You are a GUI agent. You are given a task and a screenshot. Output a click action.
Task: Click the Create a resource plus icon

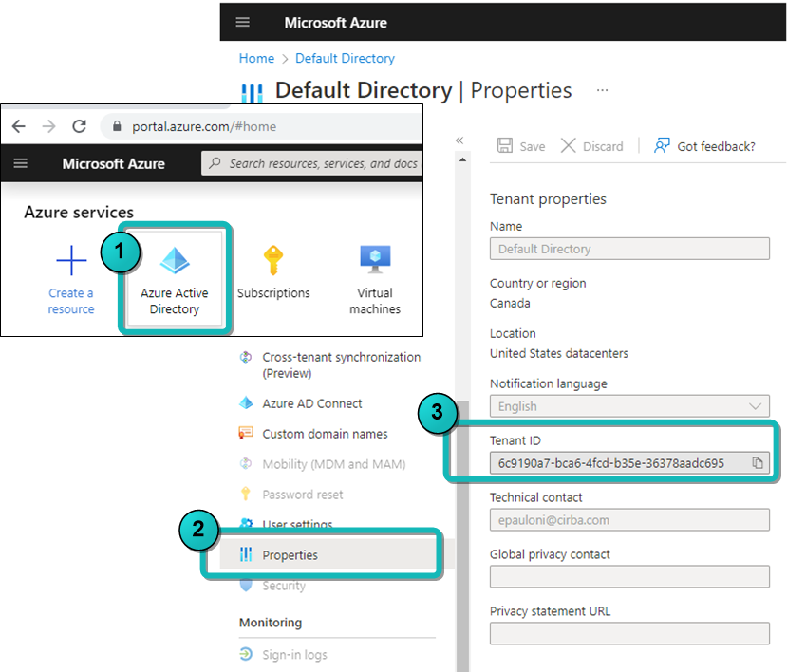pos(71,260)
